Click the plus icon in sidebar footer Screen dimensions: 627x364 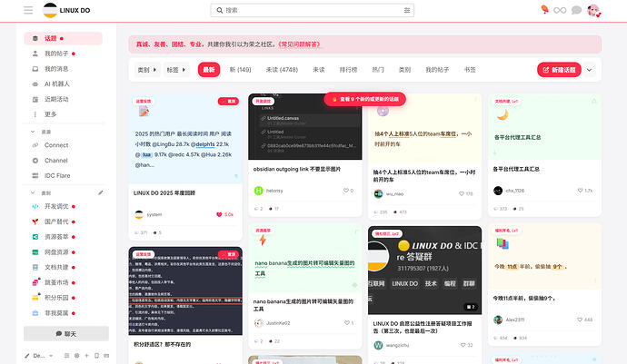click(86, 356)
